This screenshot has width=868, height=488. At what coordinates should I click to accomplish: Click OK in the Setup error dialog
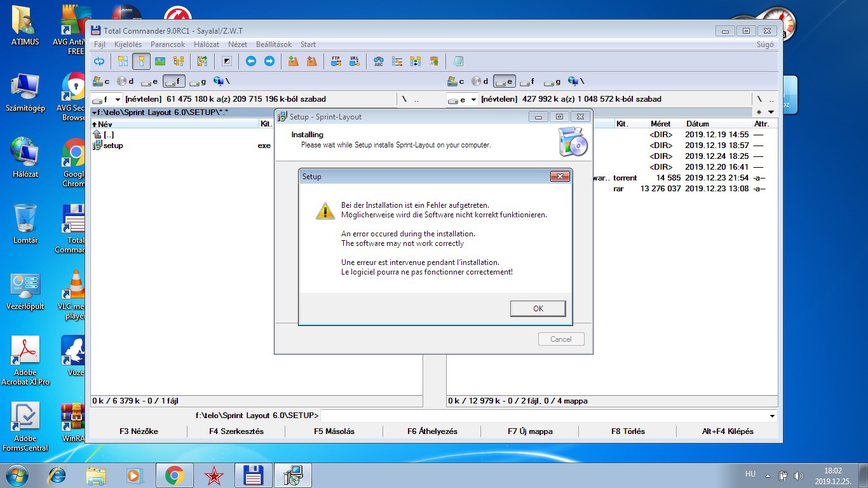point(538,308)
